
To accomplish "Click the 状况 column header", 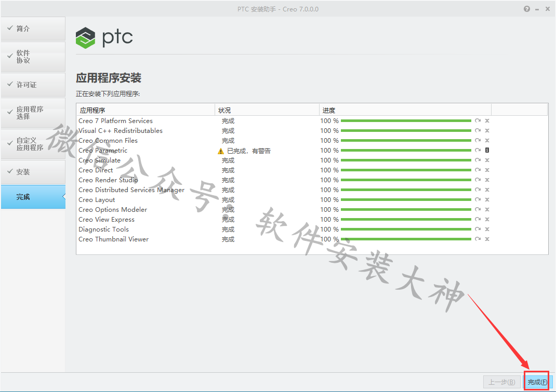I will pyautogui.click(x=267, y=110).
